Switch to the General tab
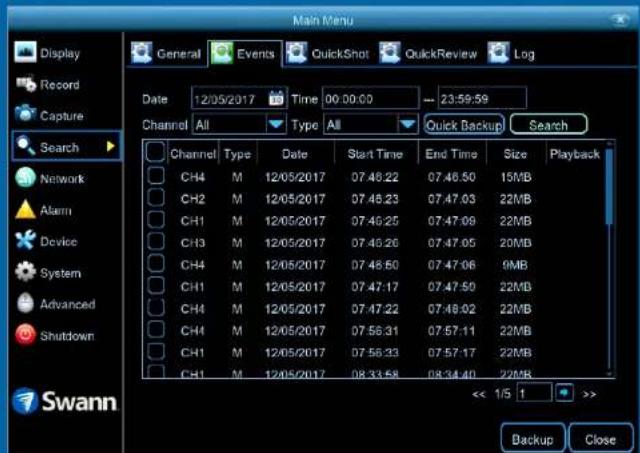 tap(167, 53)
